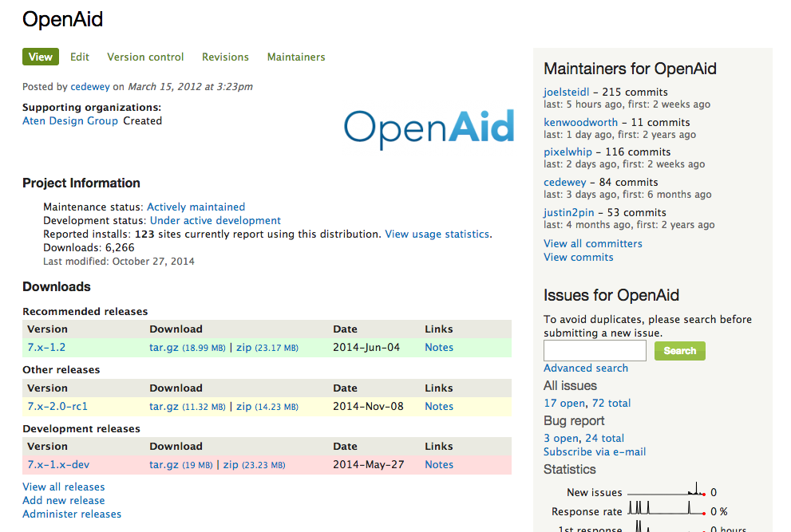Image resolution: width=791 pixels, height=532 pixels.
Task: Open Administer releases
Action: (72, 514)
